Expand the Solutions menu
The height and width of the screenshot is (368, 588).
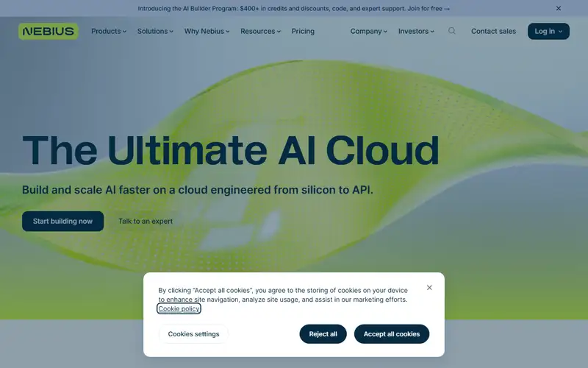[x=155, y=31]
